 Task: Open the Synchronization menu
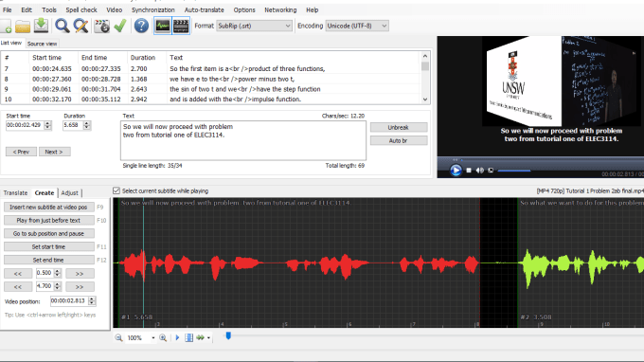coord(152,9)
